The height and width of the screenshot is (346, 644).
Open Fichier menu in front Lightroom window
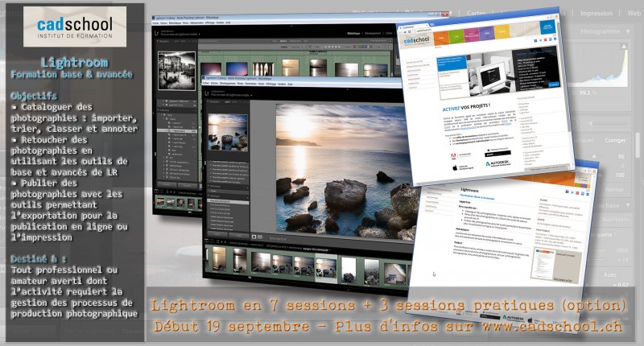point(205,84)
